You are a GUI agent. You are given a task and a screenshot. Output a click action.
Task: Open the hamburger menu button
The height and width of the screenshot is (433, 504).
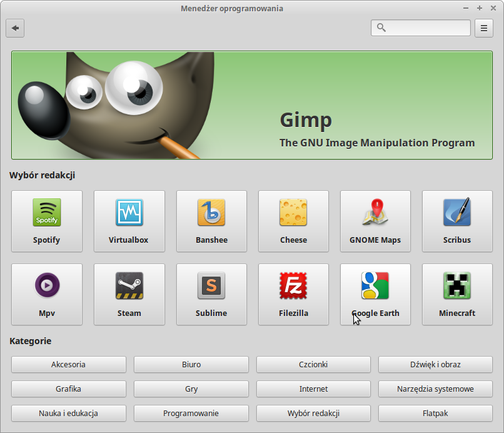coord(484,28)
